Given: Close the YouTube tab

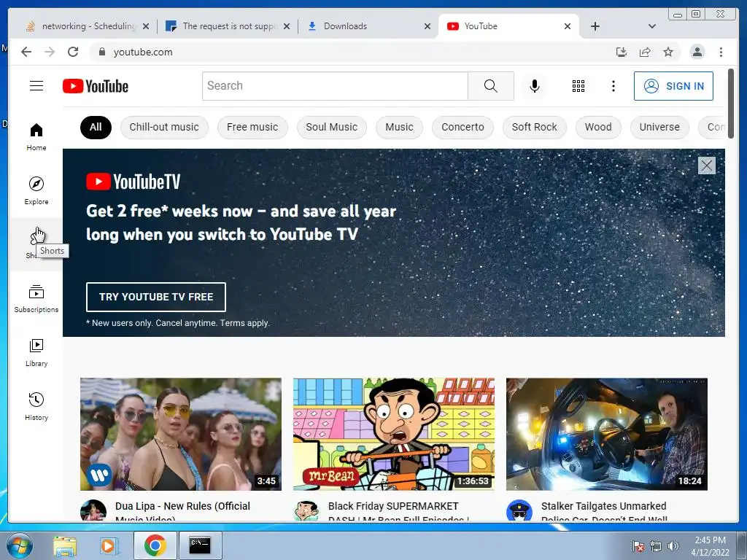Looking at the screenshot, I should point(568,26).
